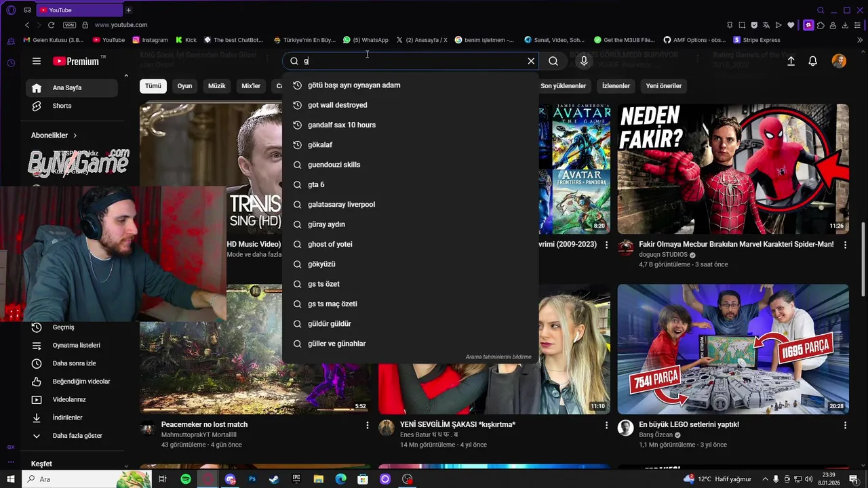Click the search magnifier button

[553, 61]
